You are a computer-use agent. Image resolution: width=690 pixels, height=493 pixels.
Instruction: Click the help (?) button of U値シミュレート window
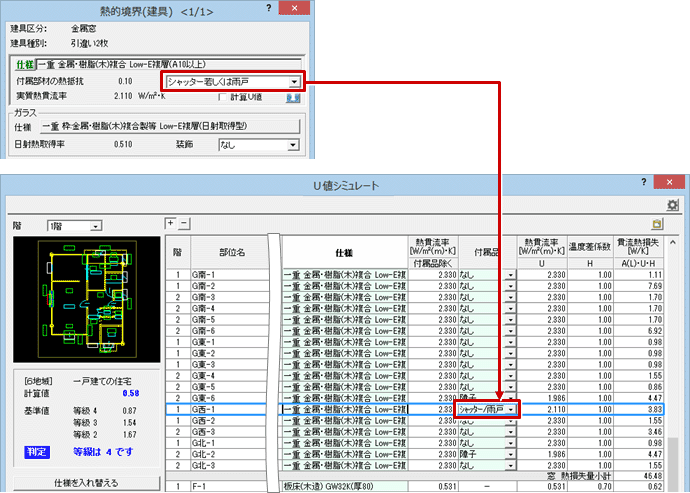click(x=644, y=182)
